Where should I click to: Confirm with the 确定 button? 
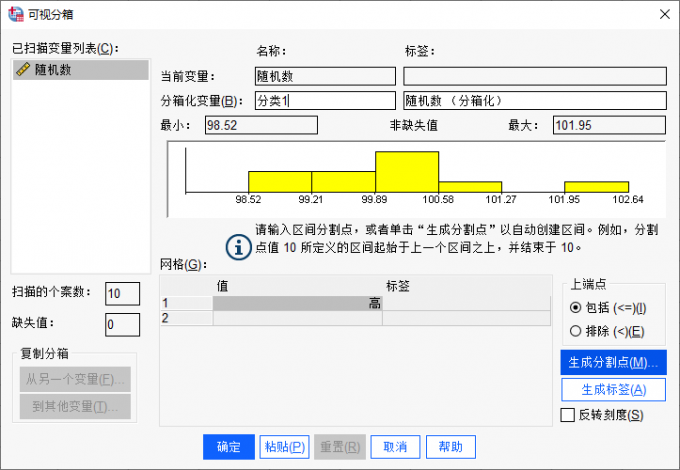tap(229, 447)
